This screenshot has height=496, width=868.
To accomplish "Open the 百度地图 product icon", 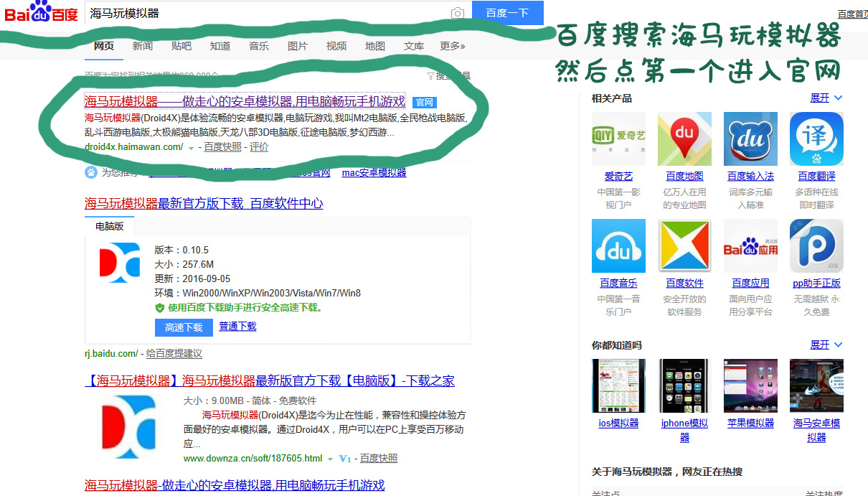I will pos(684,139).
